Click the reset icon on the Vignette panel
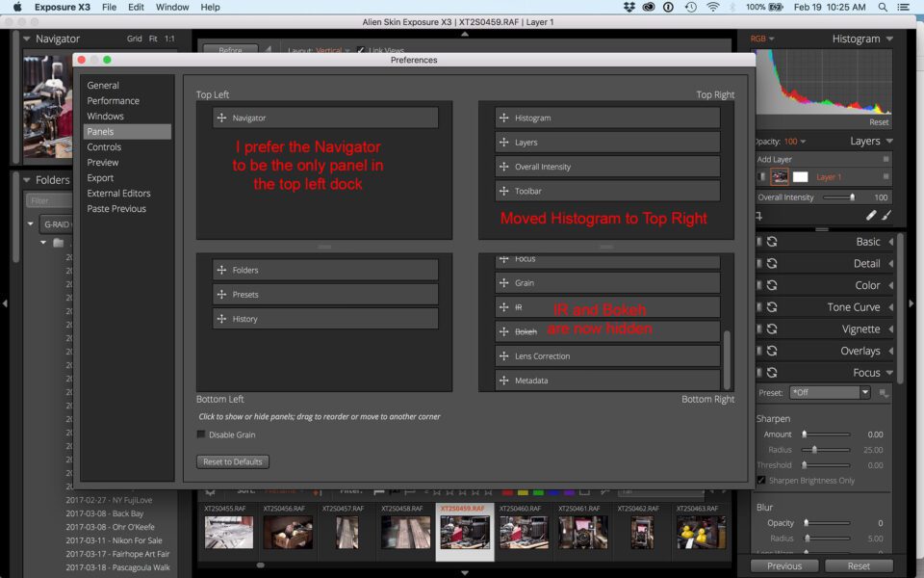 [772, 329]
